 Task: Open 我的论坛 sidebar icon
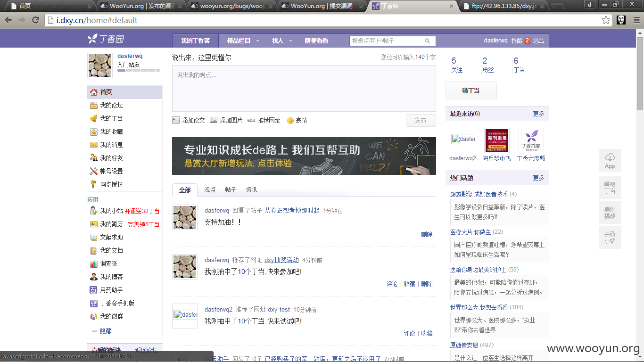pyautogui.click(x=94, y=105)
